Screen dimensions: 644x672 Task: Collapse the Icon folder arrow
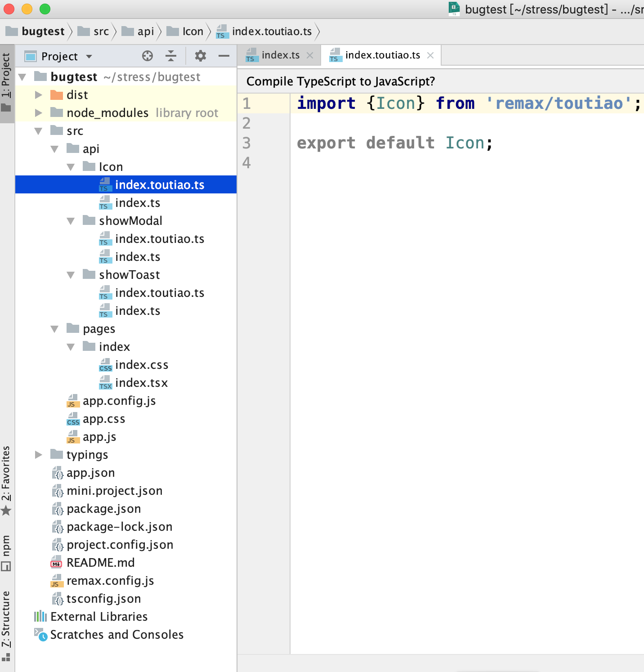point(71,167)
